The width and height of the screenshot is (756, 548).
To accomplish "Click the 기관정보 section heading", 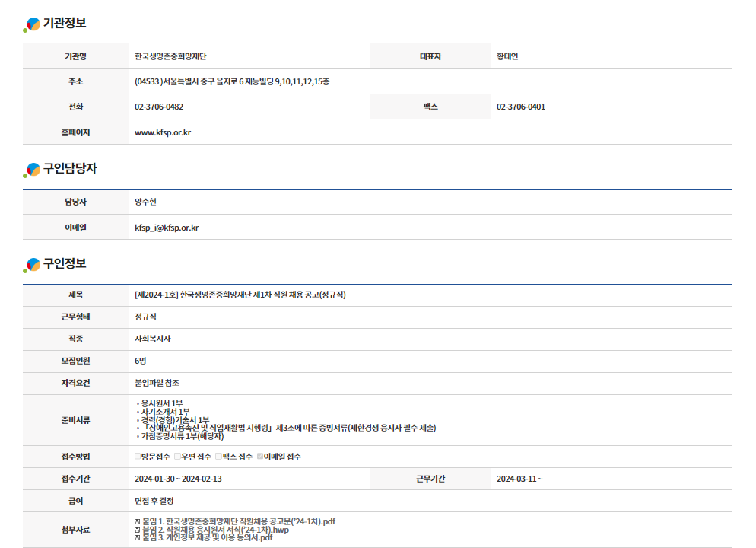I will pos(65,23).
